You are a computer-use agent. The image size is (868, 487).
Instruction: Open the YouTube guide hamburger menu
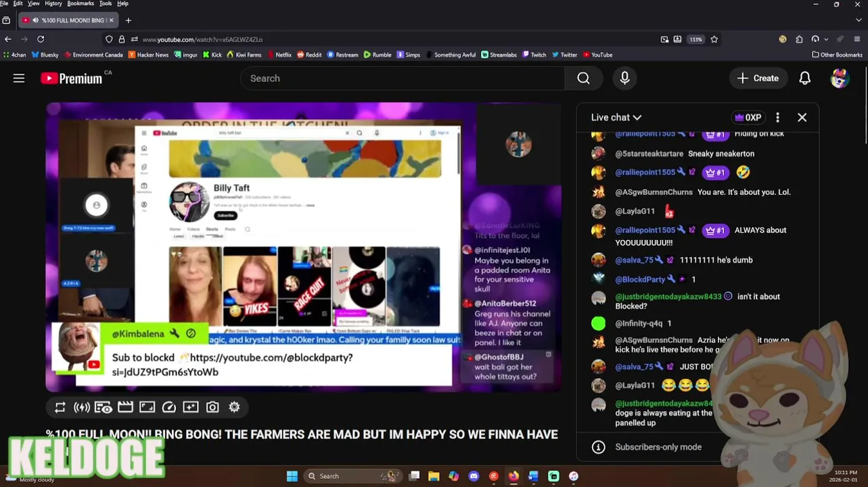pyautogui.click(x=19, y=78)
